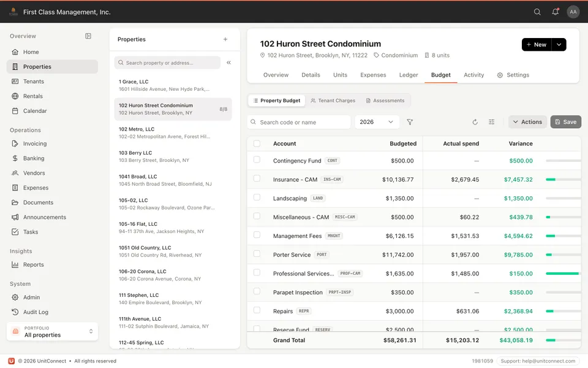Click the Save button
588x368 pixels.
pos(566,122)
